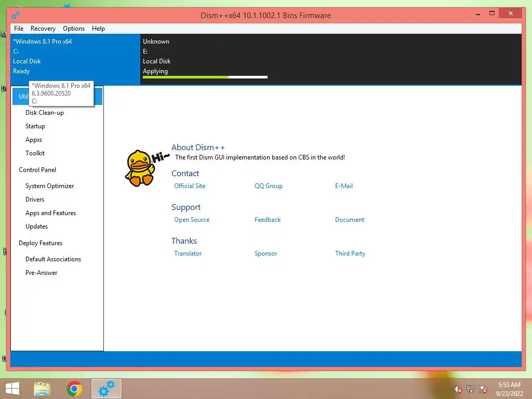Close the Dism++ window
The image size is (532, 399).
tap(511, 14)
